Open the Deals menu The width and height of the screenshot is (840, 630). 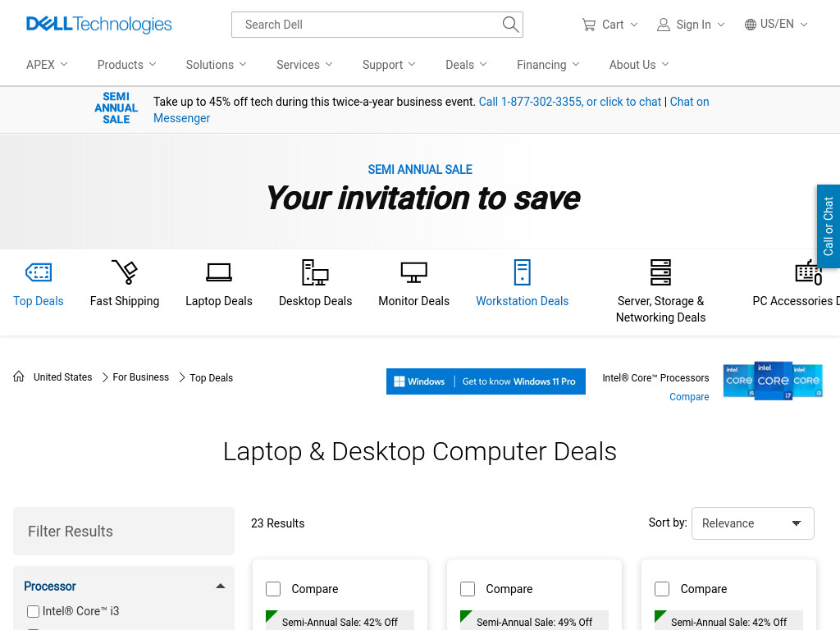point(467,65)
